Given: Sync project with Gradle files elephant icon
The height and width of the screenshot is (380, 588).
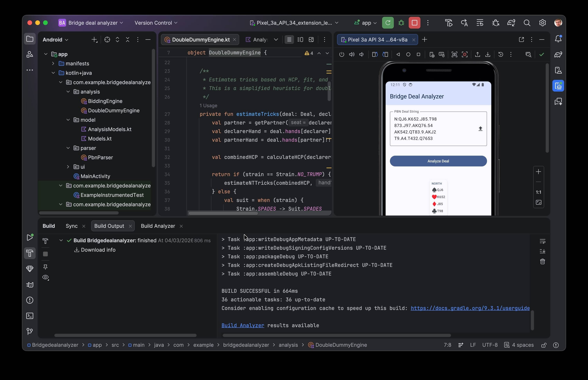Looking at the screenshot, I should pos(511,23).
